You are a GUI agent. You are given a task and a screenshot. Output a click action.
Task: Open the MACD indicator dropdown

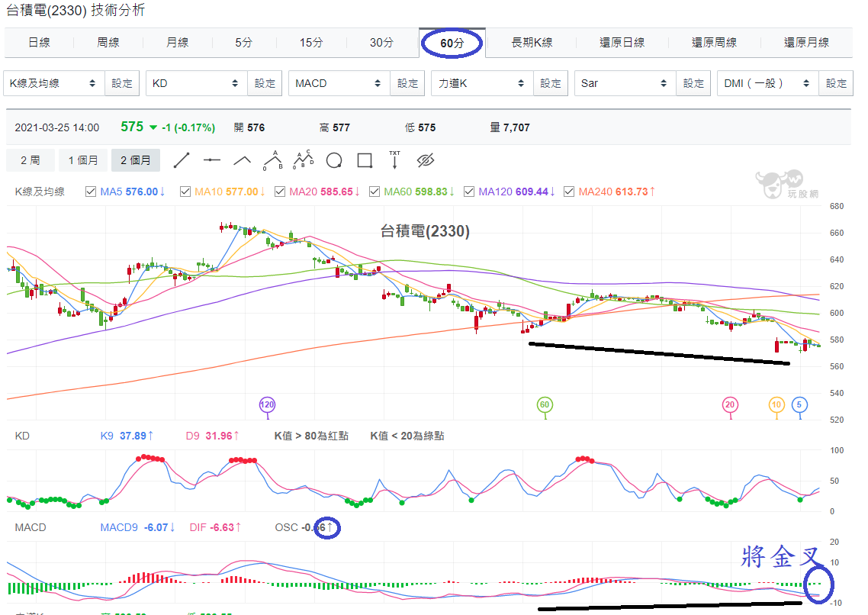click(x=339, y=83)
